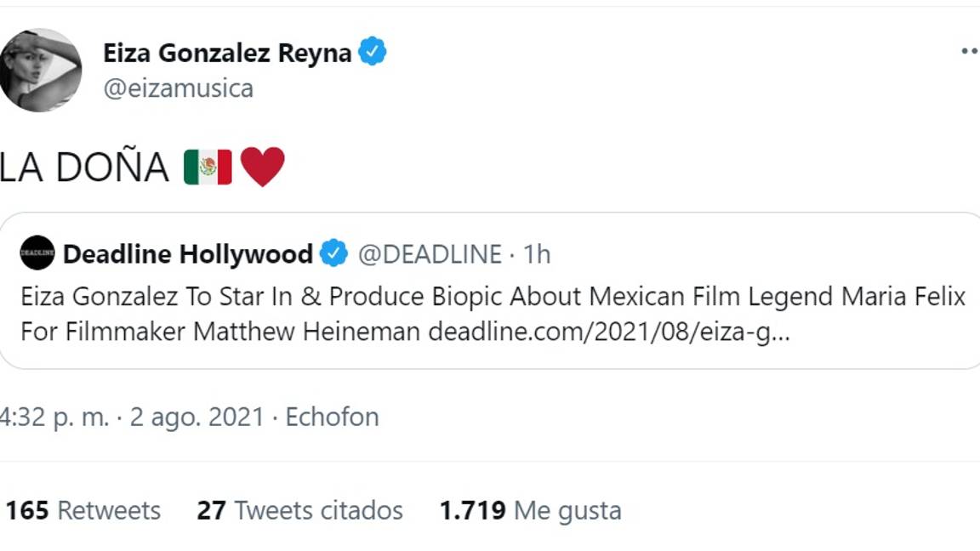View the 27 Tweets citados list

click(302, 510)
